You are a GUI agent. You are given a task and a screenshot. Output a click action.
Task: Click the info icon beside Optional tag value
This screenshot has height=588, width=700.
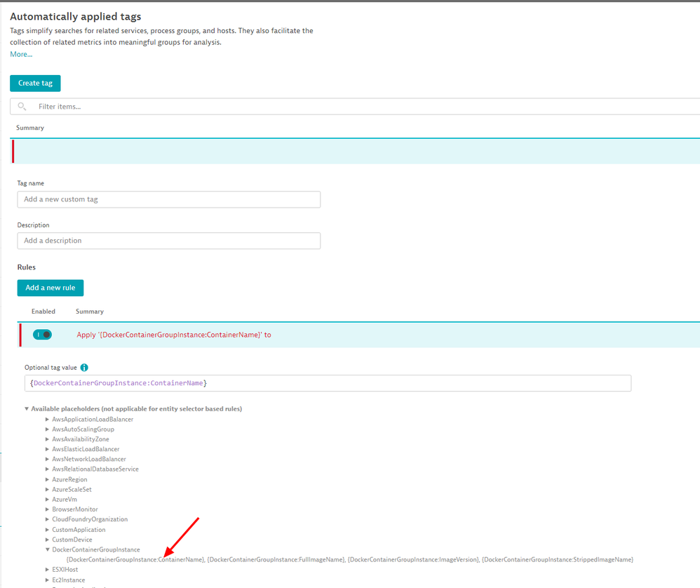[84, 368]
